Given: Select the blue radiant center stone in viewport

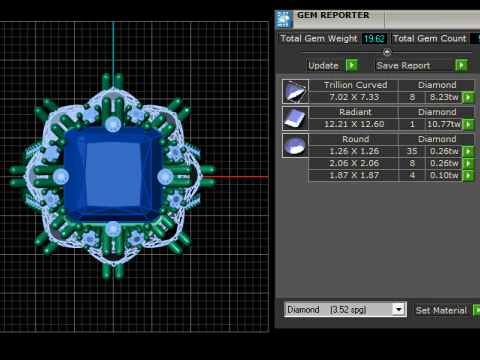Looking at the screenshot, I should (113, 175).
